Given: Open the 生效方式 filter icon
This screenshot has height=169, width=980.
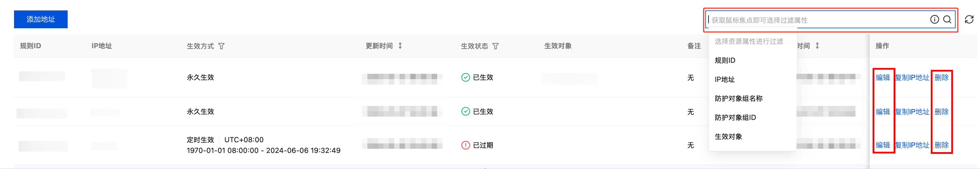Looking at the screenshot, I should point(221,46).
